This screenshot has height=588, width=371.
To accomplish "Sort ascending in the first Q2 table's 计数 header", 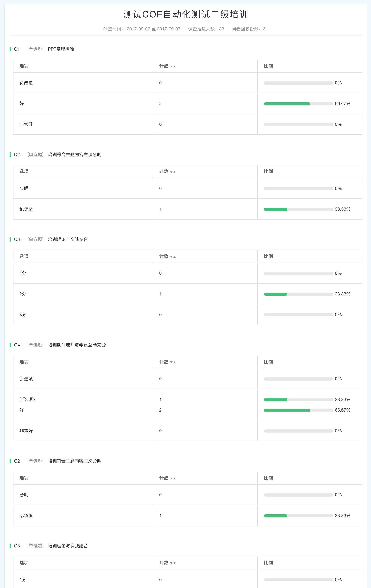I will coord(174,172).
